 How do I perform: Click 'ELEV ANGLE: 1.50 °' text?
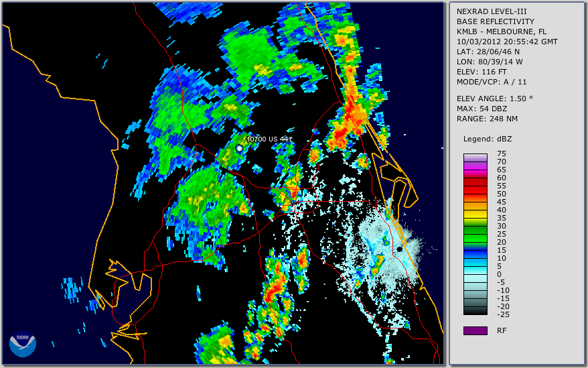[x=494, y=99]
